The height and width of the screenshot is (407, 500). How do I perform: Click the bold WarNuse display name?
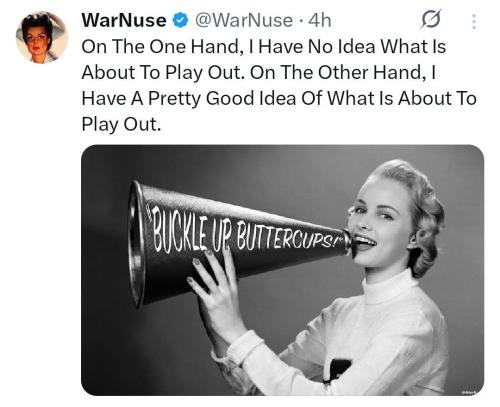coord(124,20)
